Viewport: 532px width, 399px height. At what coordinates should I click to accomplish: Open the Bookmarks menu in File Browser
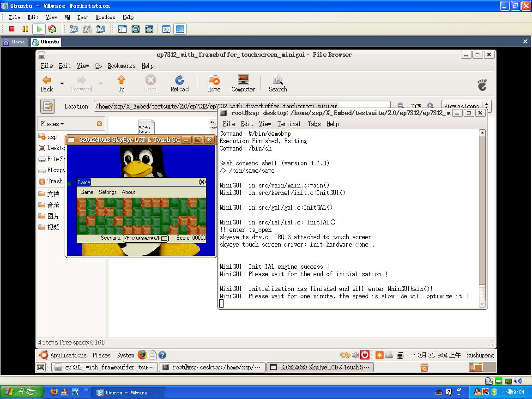[121, 66]
